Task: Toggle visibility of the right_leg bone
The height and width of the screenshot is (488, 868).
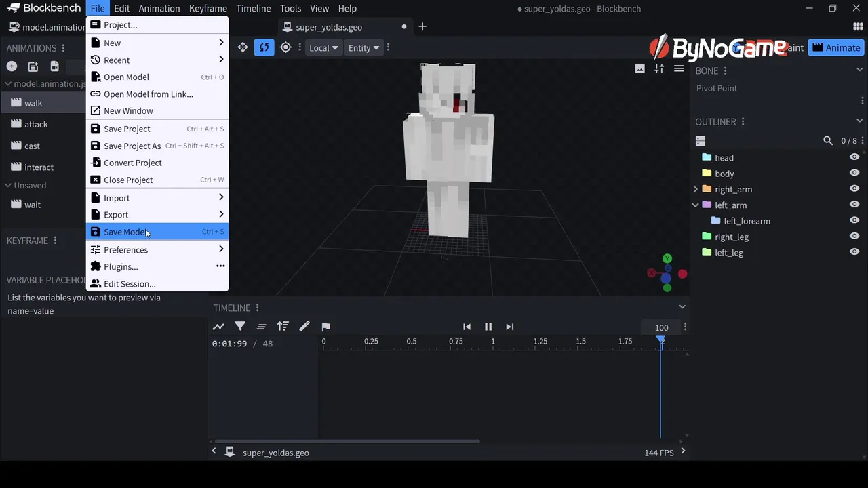Action: 854,237
